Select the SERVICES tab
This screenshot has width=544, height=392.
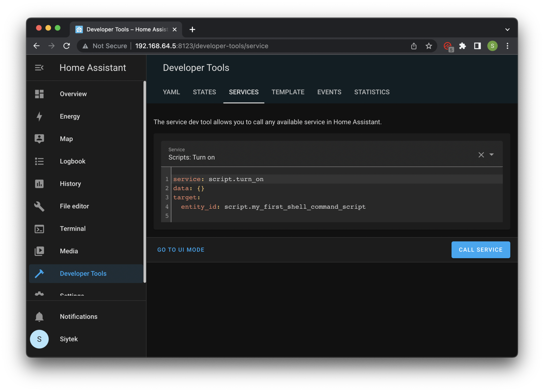(x=244, y=92)
